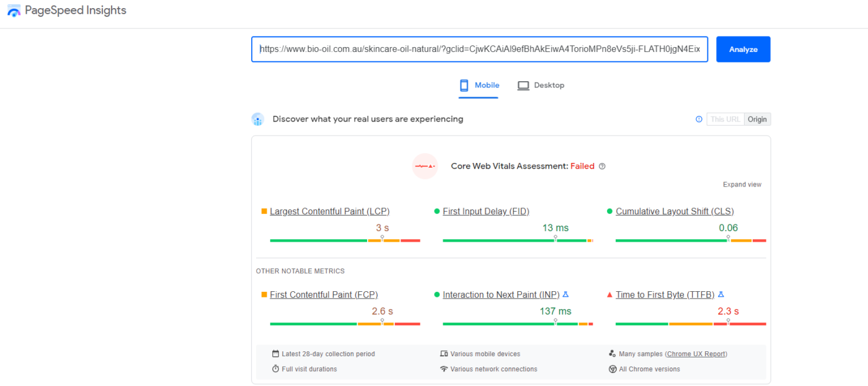Viewport: 868px width, 386px height.
Task: Toggle data view to This URL
Action: [x=725, y=119]
